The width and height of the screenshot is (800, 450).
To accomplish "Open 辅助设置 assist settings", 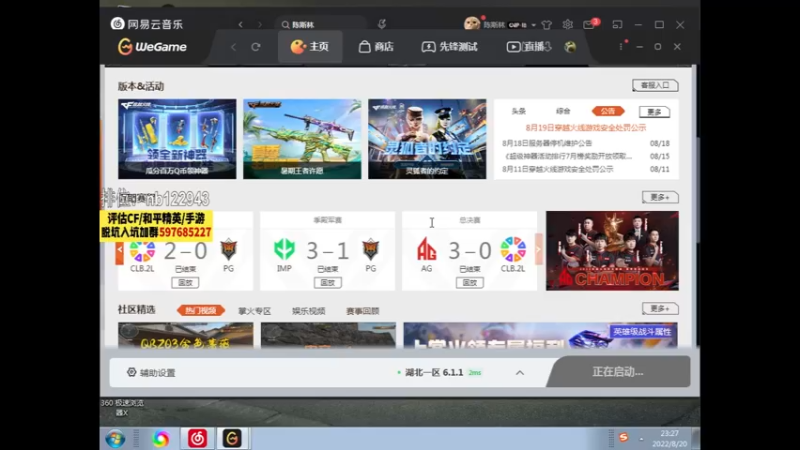I will 151,372.
